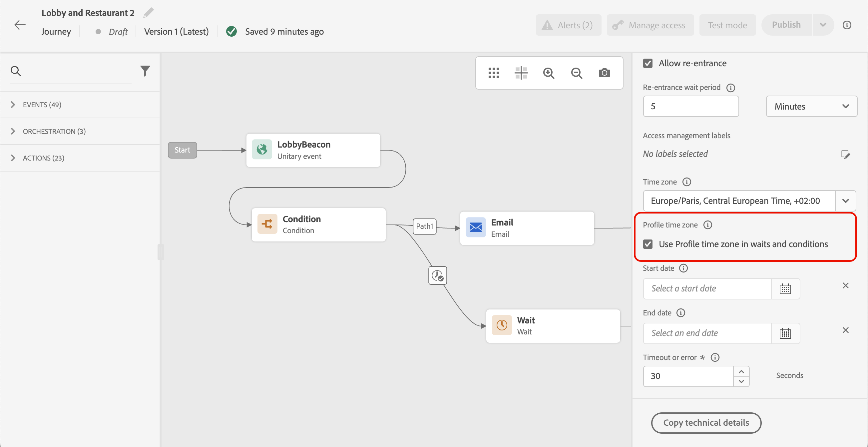Zoom out of the journey canvas
The width and height of the screenshot is (868, 447).
click(577, 73)
